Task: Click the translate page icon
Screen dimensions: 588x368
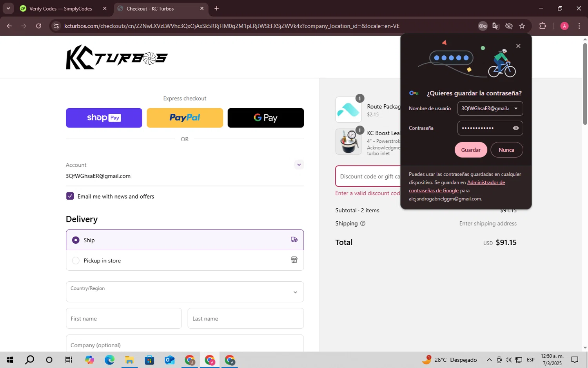Action: pos(496,26)
